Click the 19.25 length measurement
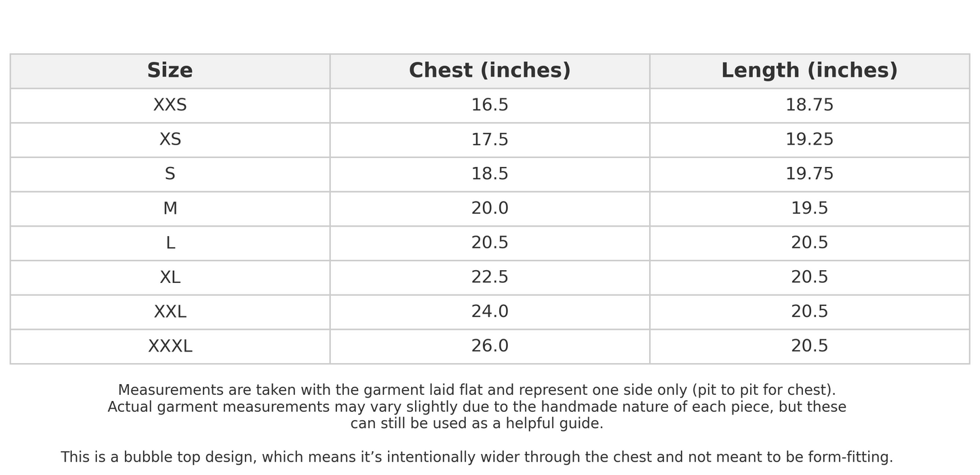The image size is (980, 475). (x=809, y=140)
